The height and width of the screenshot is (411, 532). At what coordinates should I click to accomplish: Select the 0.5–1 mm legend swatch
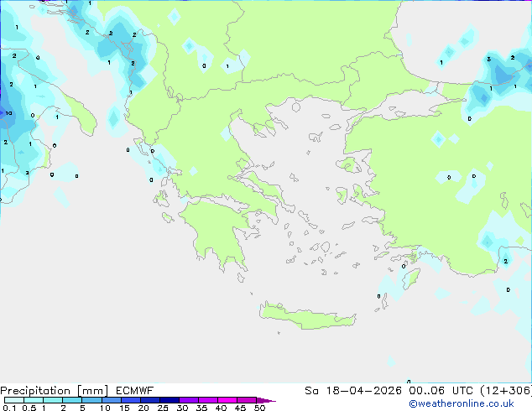[x=34, y=400]
